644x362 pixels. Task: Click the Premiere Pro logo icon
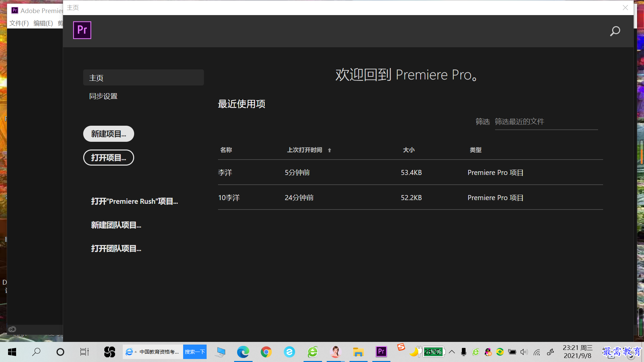click(x=82, y=30)
